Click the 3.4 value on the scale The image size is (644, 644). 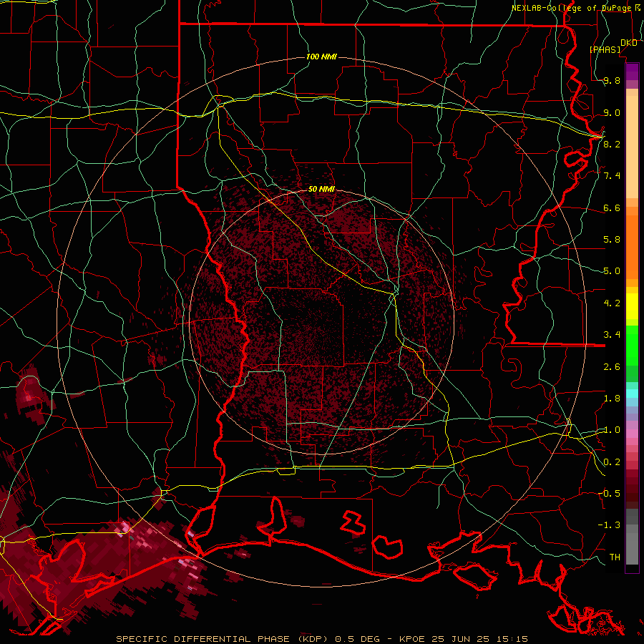(x=612, y=335)
